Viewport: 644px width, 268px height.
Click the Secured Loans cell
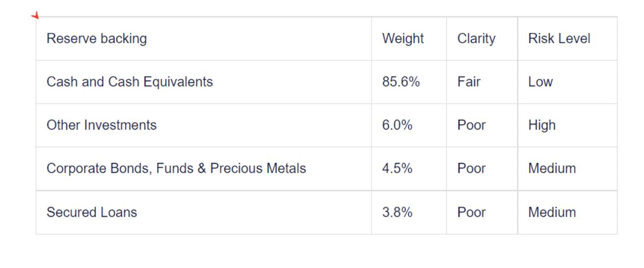tap(92, 212)
